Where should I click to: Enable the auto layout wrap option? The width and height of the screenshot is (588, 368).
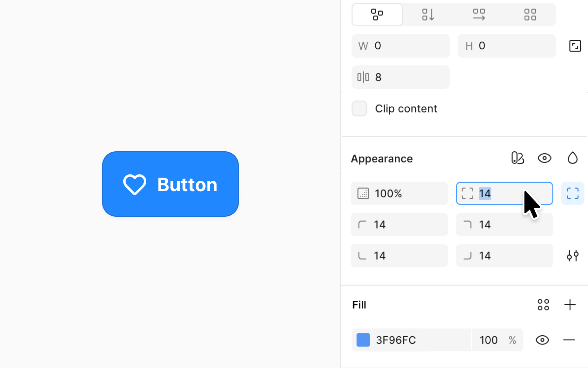(530, 14)
